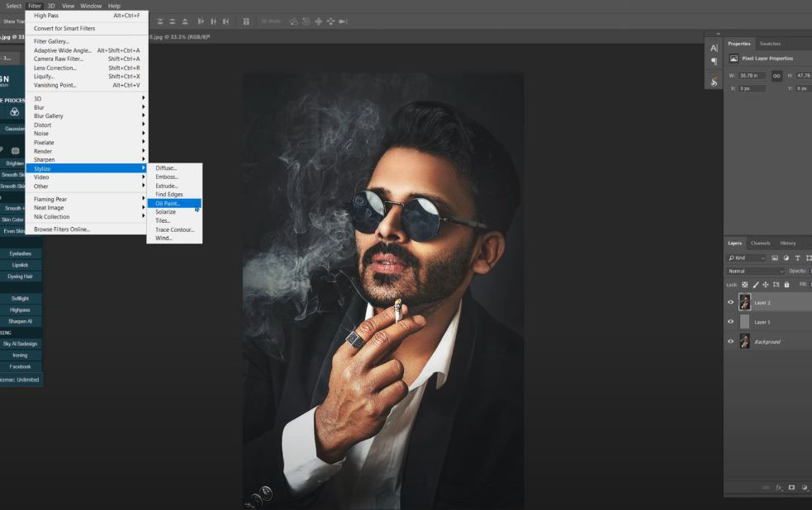Click the width input field
Image resolution: width=812 pixels, height=510 pixels.
click(x=753, y=76)
